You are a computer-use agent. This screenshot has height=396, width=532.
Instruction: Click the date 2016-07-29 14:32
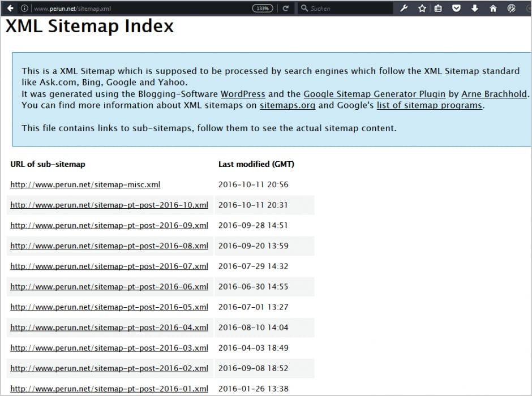coord(253,266)
